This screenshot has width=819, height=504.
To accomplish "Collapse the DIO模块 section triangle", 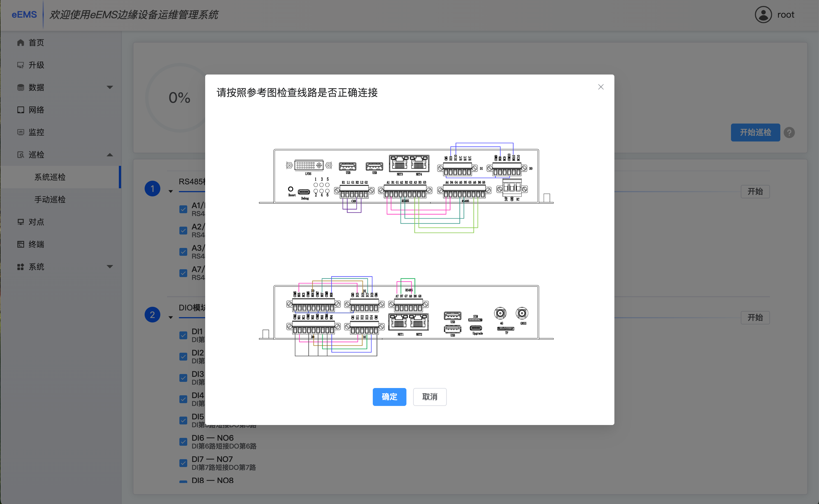I will pos(171,317).
